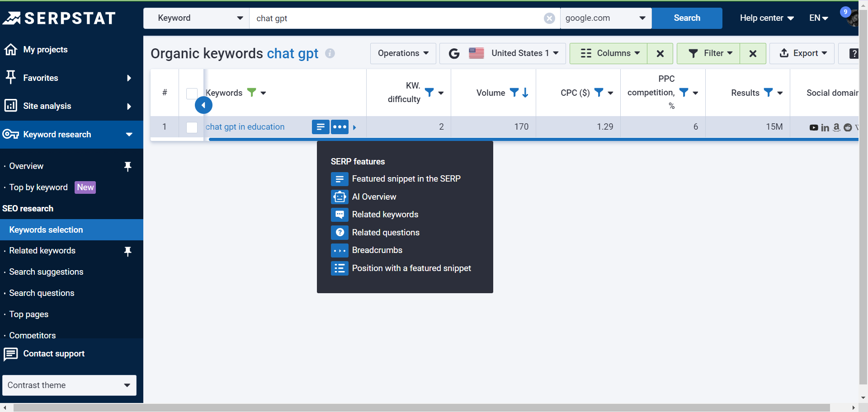868x412 pixels.
Task: Click the Reddit social domain icon
Action: tap(848, 128)
